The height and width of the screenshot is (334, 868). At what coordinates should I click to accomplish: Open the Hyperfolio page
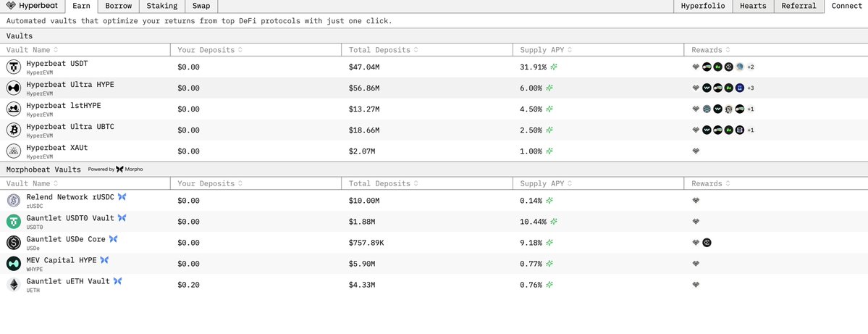[x=702, y=6]
